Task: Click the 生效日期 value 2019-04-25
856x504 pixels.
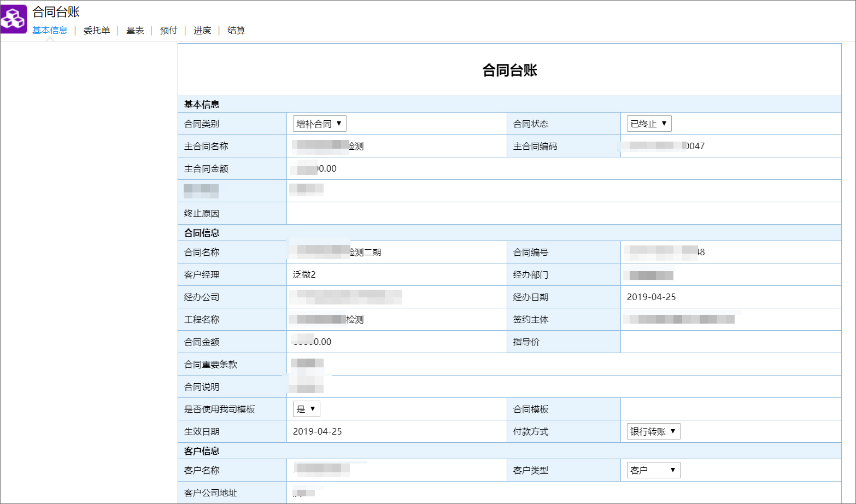Action: 317,431
